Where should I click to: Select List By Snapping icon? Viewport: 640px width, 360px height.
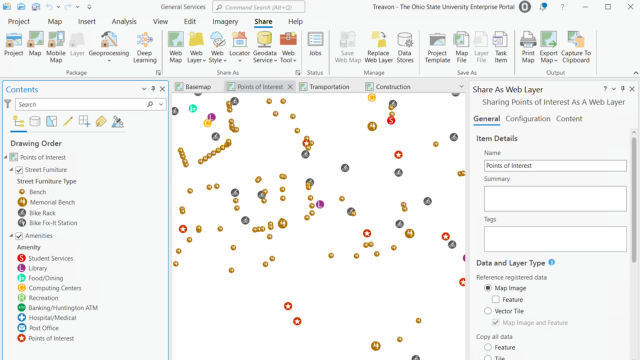click(84, 122)
